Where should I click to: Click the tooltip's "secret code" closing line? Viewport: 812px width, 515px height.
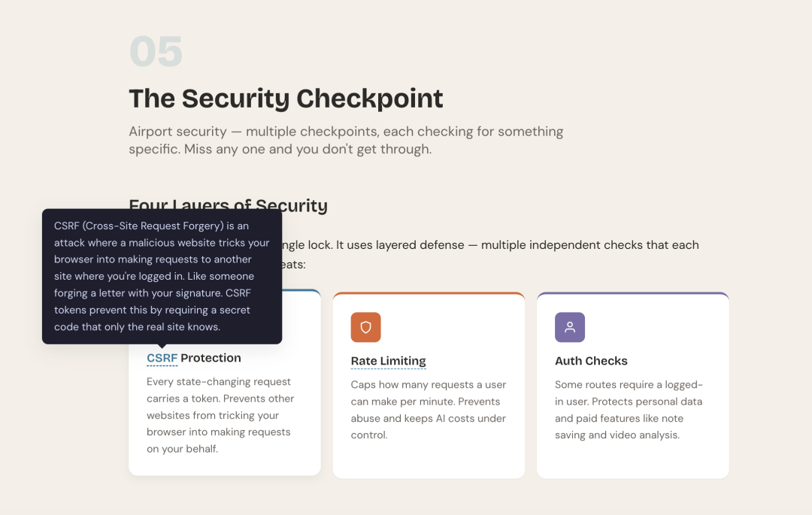coord(137,327)
